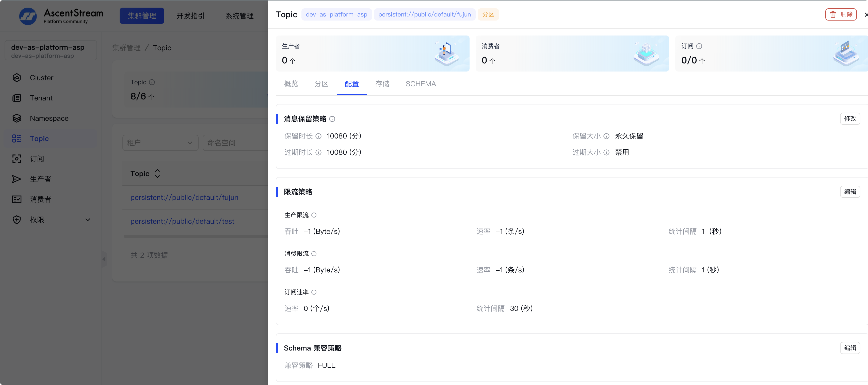
Task: Collapse the sidebar with arrow handle
Action: [104, 259]
